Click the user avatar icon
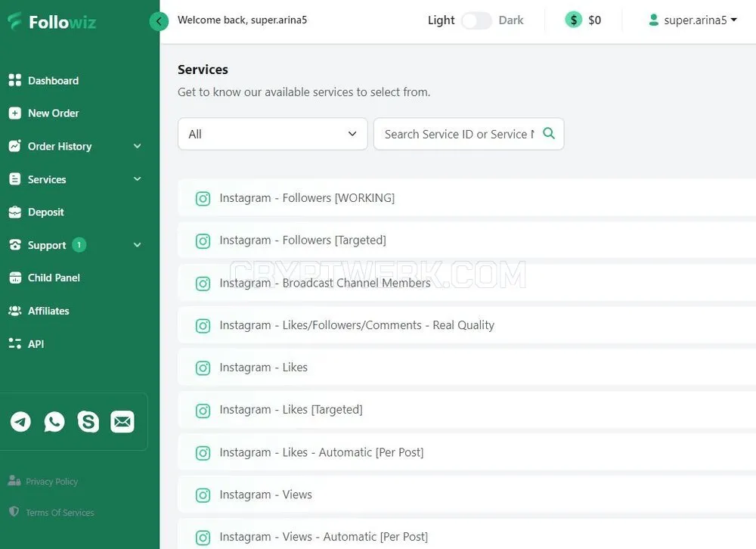This screenshot has width=756, height=549. tap(654, 20)
